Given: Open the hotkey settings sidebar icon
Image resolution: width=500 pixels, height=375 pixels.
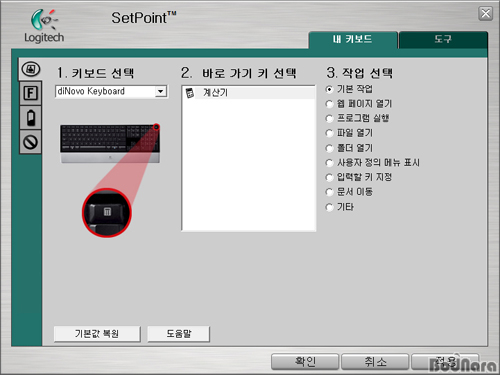Looking at the screenshot, I should [x=30, y=69].
